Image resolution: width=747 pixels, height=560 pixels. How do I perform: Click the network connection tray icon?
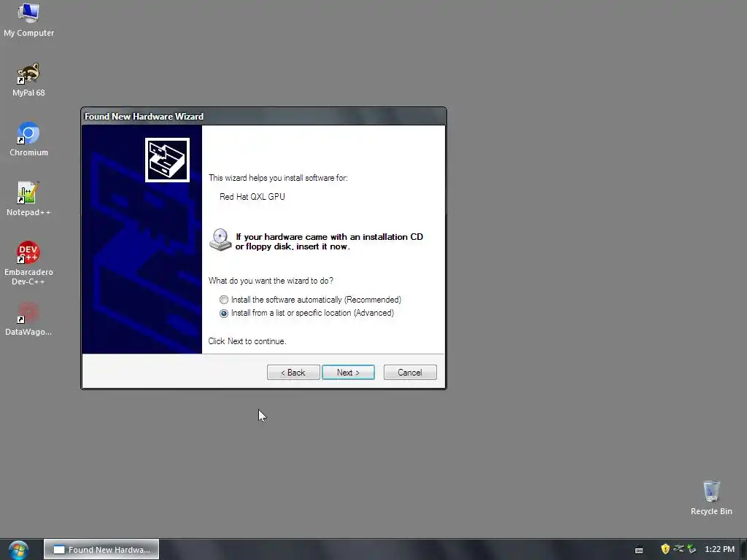tap(678, 549)
